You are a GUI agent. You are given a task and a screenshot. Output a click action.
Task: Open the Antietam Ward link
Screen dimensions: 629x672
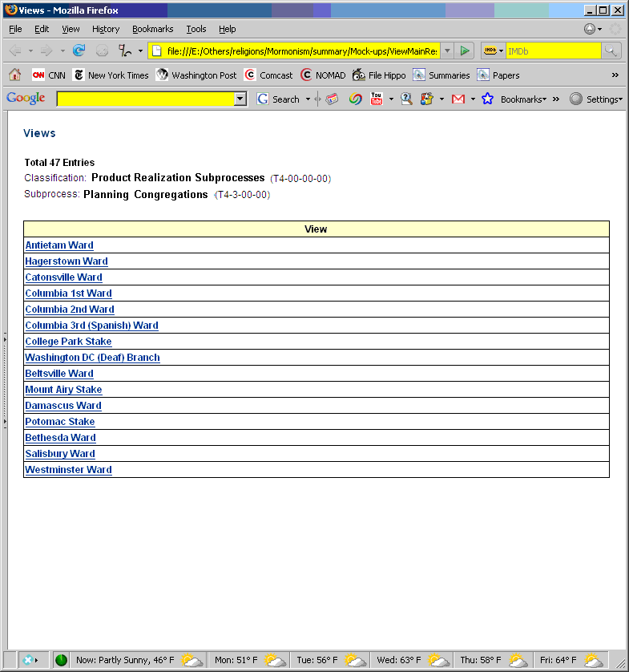pos(59,245)
